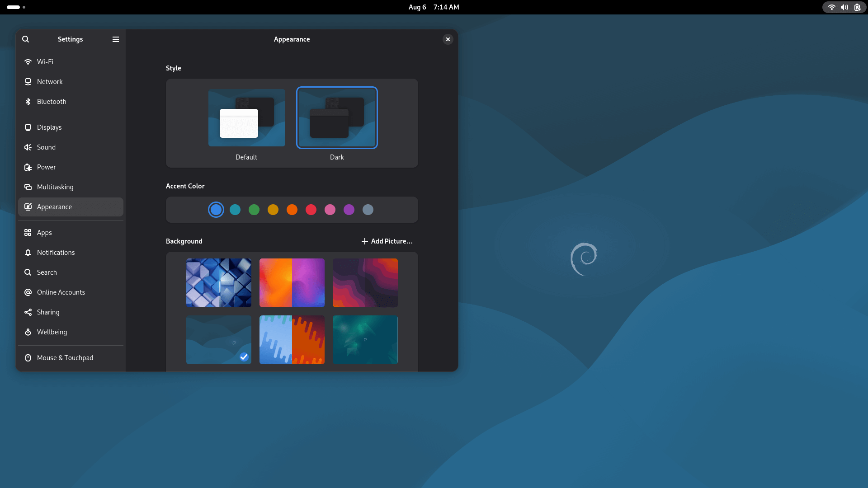Image resolution: width=868 pixels, height=488 pixels.
Task: Select the Dark style option
Action: [337, 118]
